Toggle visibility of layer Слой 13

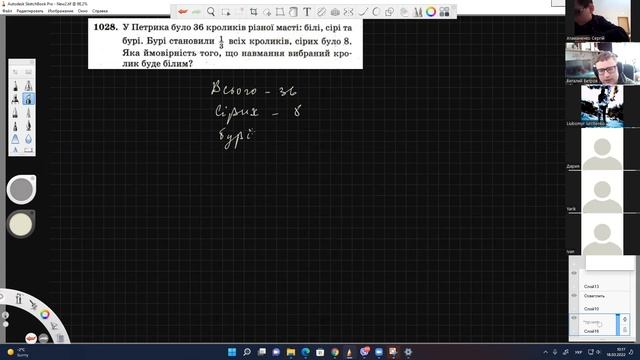pos(574,273)
